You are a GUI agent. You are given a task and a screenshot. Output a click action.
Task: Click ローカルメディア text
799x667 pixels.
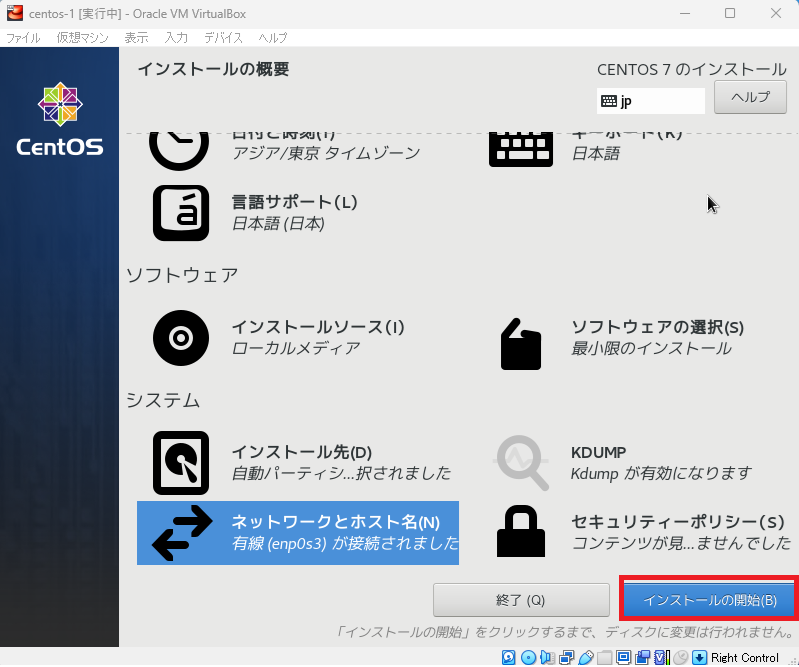(x=296, y=349)
